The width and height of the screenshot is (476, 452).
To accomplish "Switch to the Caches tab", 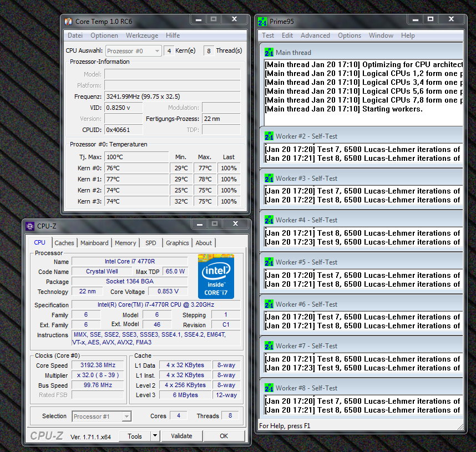I will pyautogui.click(x=64, y=243).
